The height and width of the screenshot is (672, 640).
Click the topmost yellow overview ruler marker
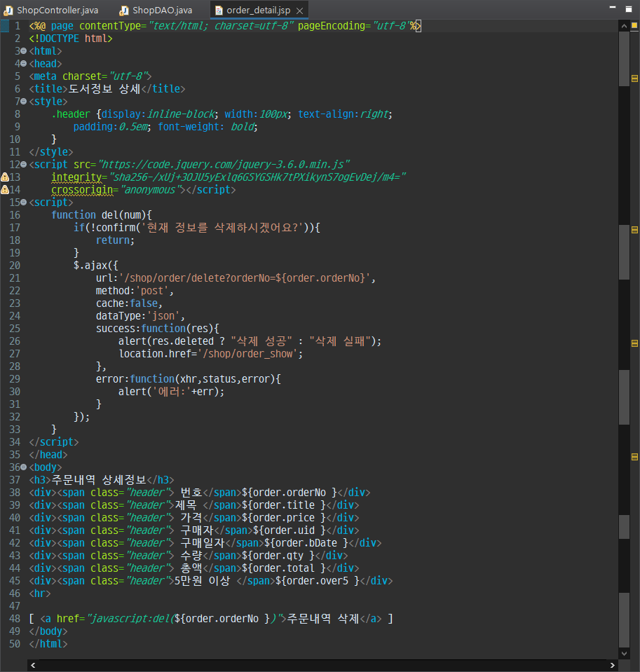pyautogui.click(x=635, y=78)
